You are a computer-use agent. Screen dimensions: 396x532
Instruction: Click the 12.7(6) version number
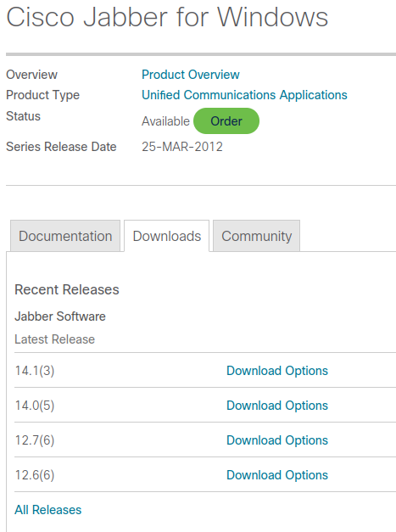(x=35, y=440)
